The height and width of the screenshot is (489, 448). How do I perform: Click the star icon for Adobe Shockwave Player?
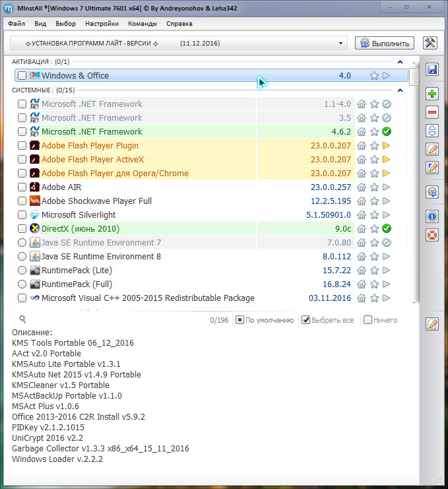(x=374, y=201)
